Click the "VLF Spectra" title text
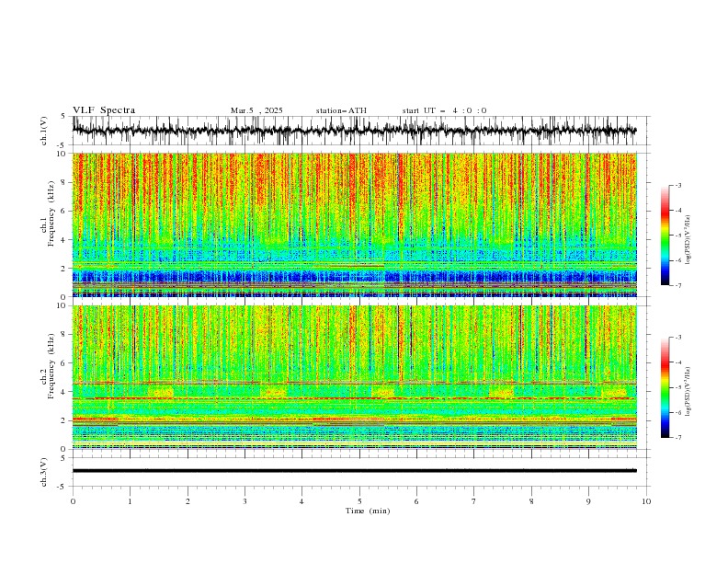Viewport: 728px width, 563px height. coord(104,110)
